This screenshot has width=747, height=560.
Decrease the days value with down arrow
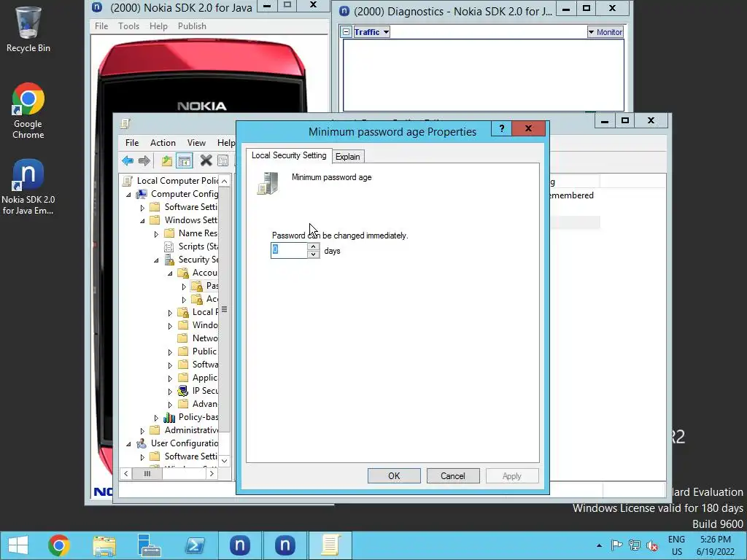pyautogui.click(x=313, y=254)
